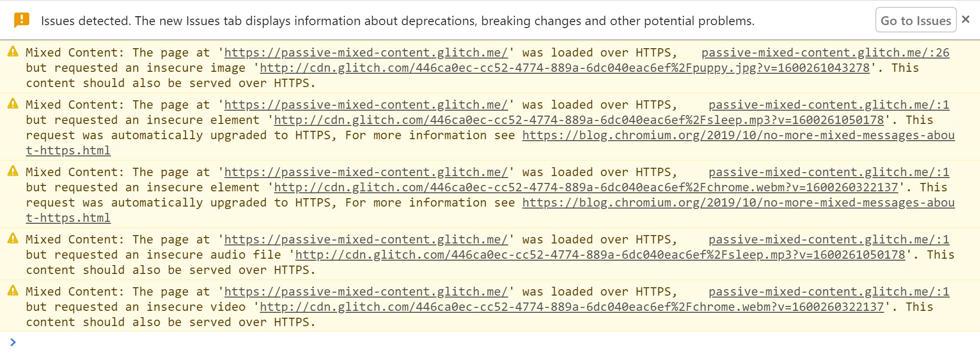This screenshot has width=980, height=361.
Task: Click the Go to Issues button
Action: (x=915, y=20)
